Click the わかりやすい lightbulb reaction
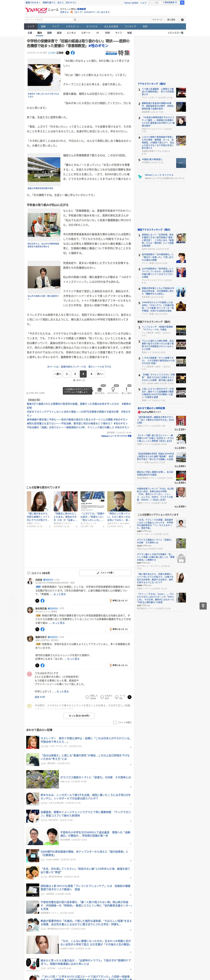 click(x=113, y=390)
